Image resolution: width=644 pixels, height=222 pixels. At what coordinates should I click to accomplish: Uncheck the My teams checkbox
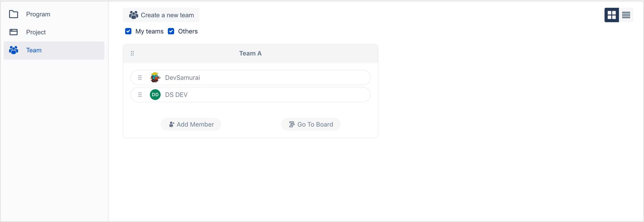click(x=128, y=31)
